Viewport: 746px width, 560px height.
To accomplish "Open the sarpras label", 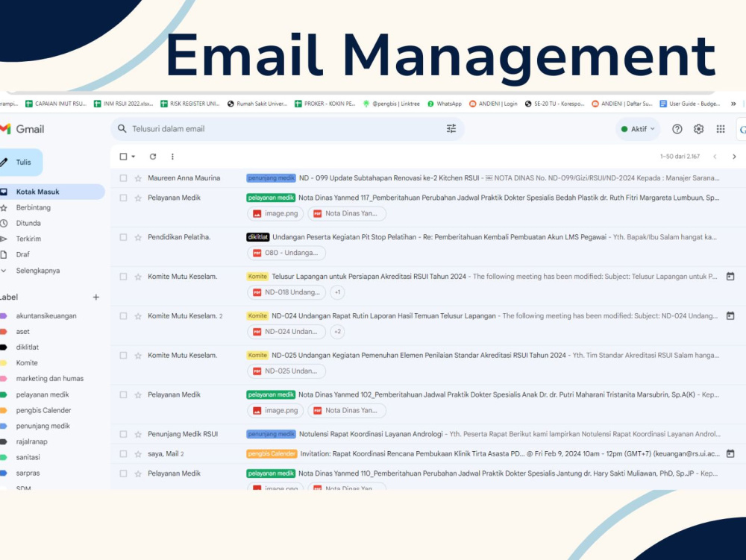I will point(28,474).
